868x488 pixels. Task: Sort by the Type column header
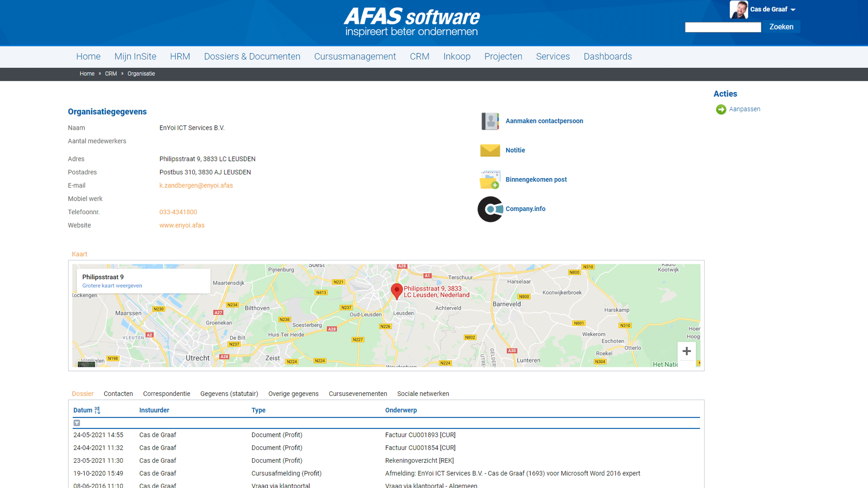258,410
